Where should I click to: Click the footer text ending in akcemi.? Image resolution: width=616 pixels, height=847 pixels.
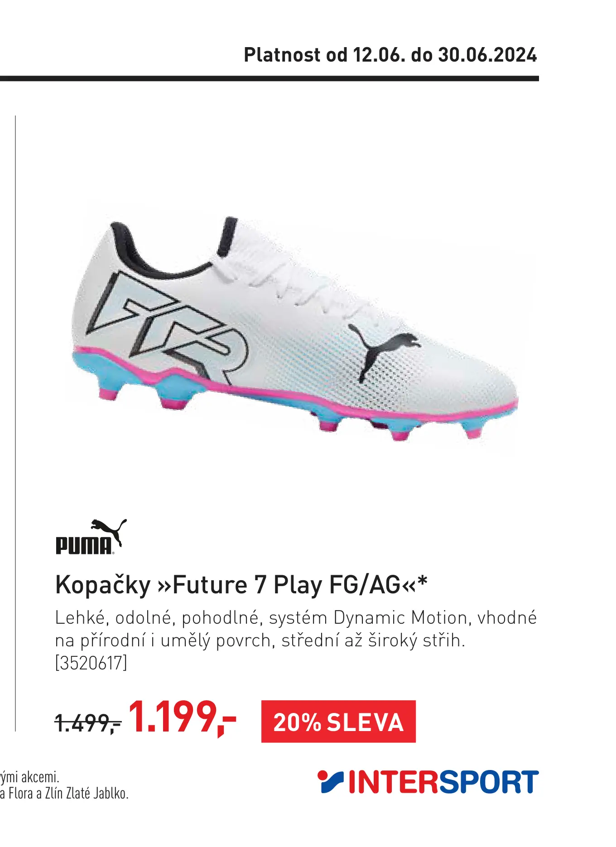tap(30, 777)
